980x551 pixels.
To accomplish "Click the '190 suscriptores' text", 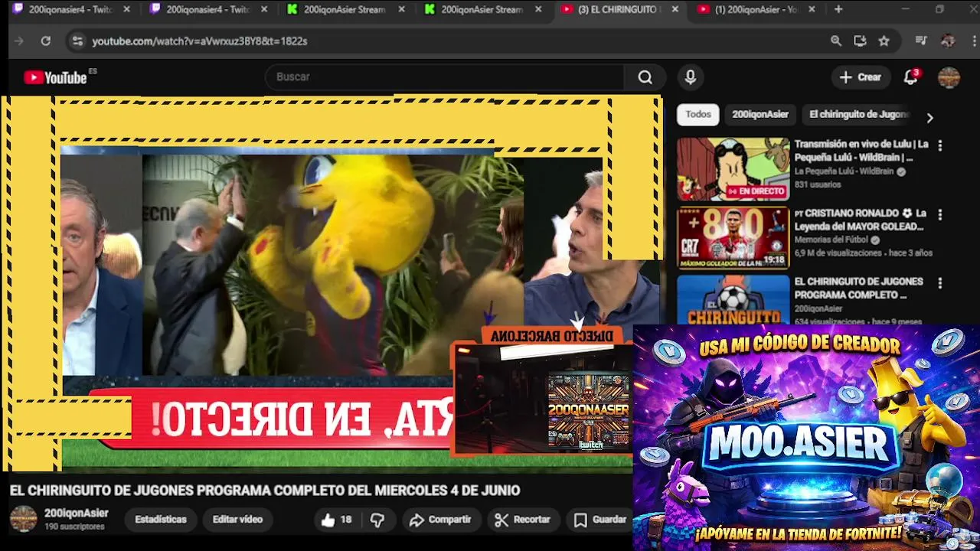I will click(x=74, y=527).
